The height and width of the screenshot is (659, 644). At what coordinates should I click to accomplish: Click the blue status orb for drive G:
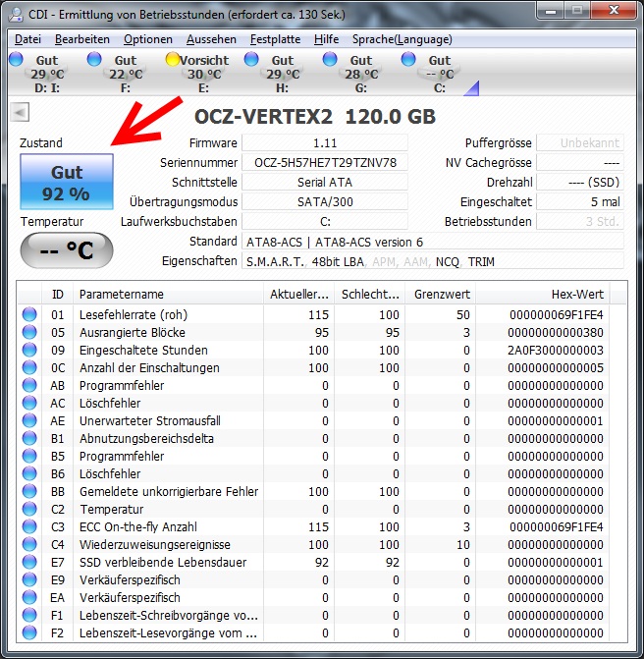[x=330, y=59]
